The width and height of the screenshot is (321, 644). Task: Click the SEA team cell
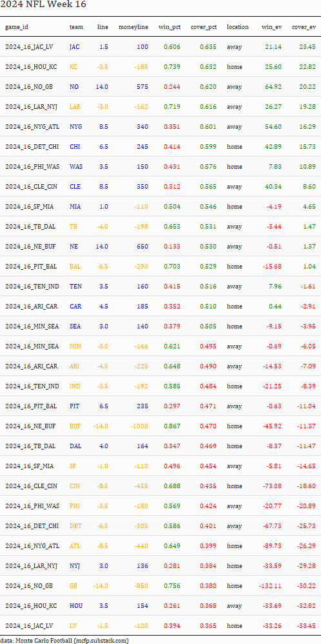[x=75, y=326]
